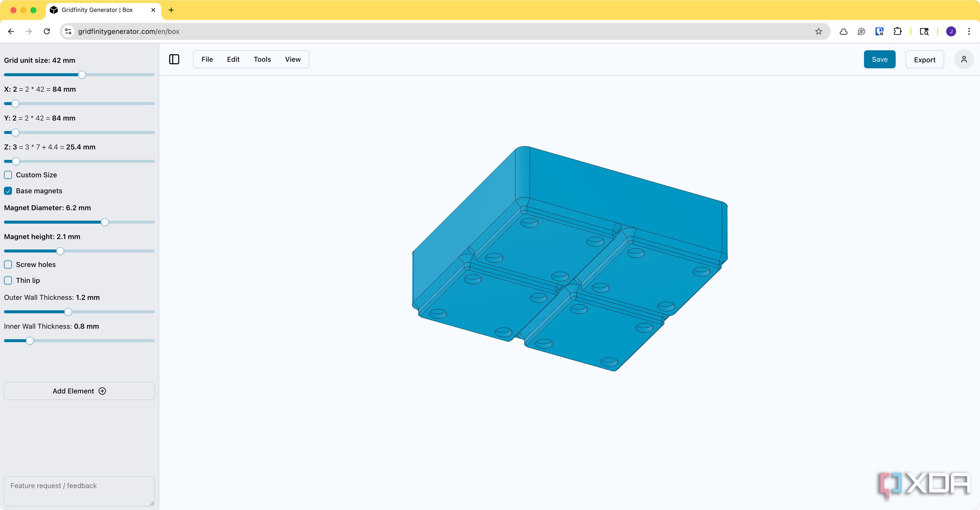Click the Grammarly extension icon
Viewport: 980px width, 510px height.
(x=861, y=32)
